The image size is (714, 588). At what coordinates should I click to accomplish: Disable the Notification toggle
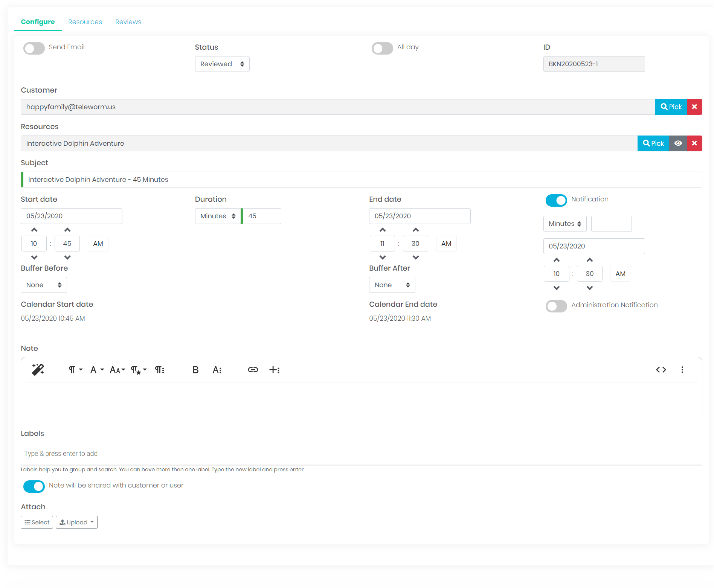click(556, 200)
